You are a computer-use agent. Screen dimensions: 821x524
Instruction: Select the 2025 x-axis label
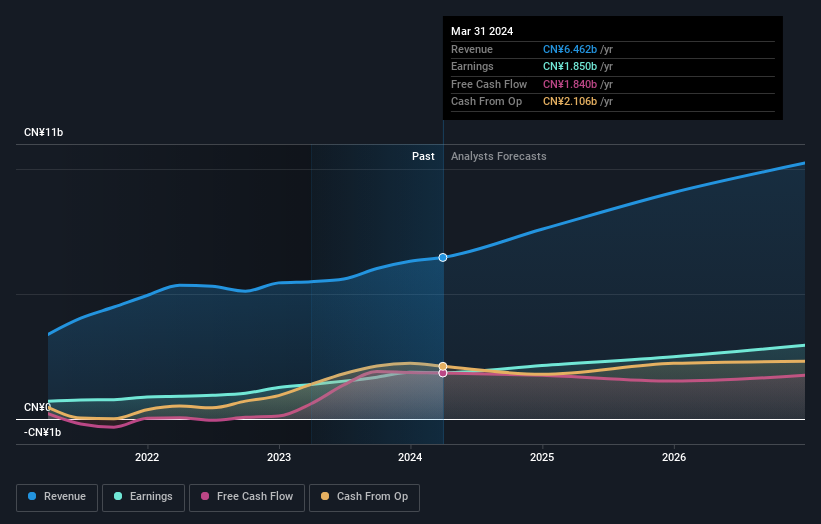pos(542,457)
